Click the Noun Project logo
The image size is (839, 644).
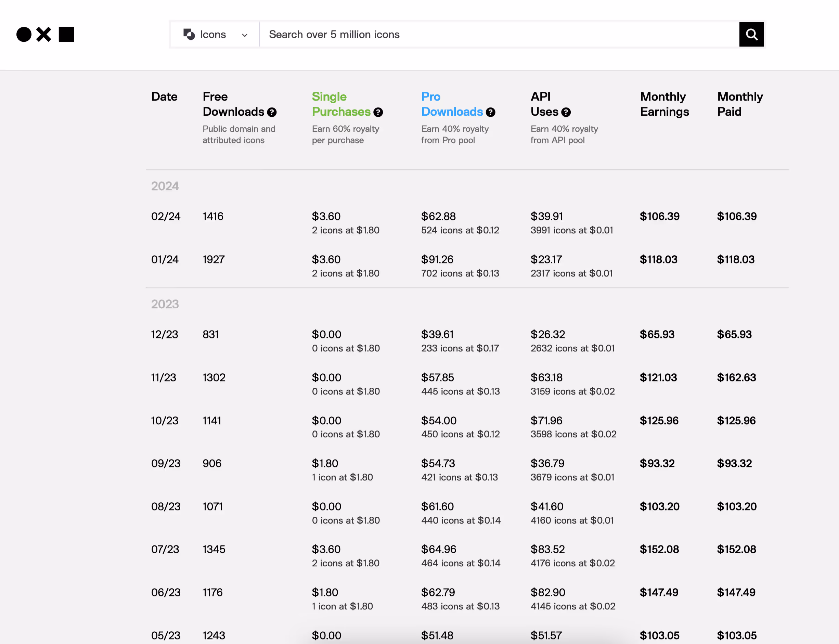[45, 35]
